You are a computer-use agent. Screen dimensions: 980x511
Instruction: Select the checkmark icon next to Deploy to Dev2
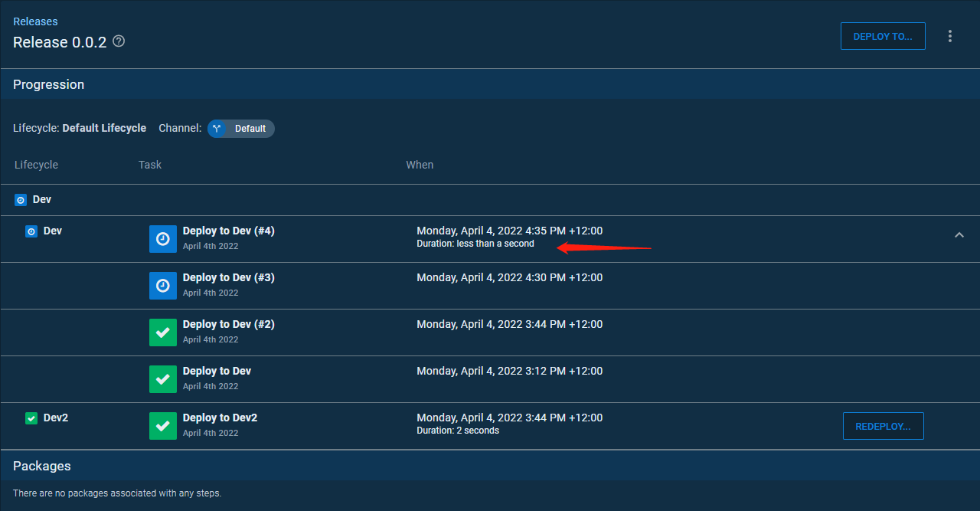tap(162, 425)
